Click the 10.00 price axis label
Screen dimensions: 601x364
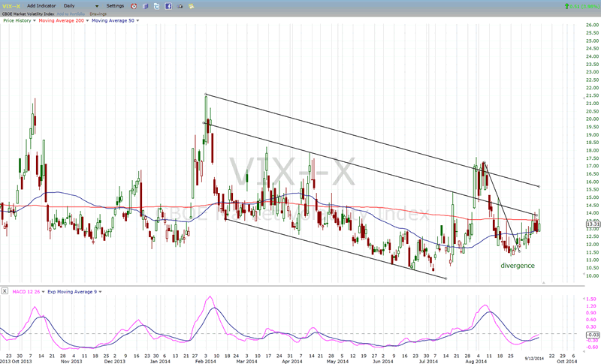coord(592,275)
